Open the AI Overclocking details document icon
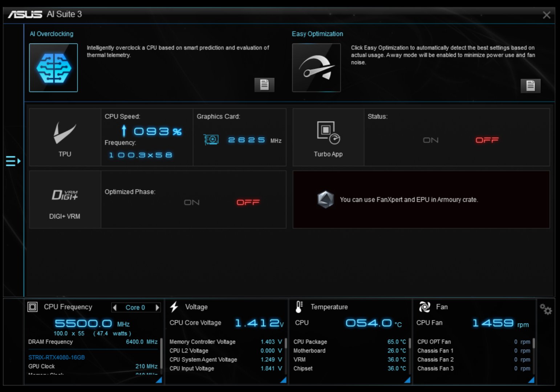 264,85
